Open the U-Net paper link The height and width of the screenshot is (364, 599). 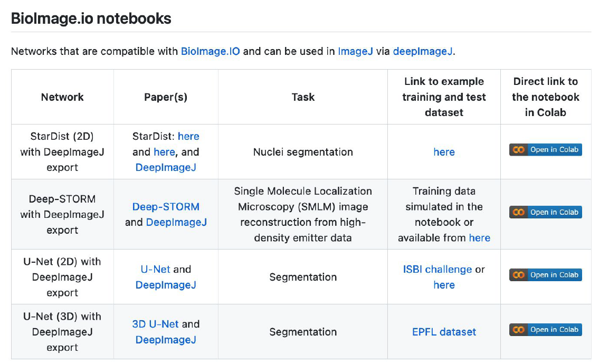pyautogui.click(x=155, y=269)
